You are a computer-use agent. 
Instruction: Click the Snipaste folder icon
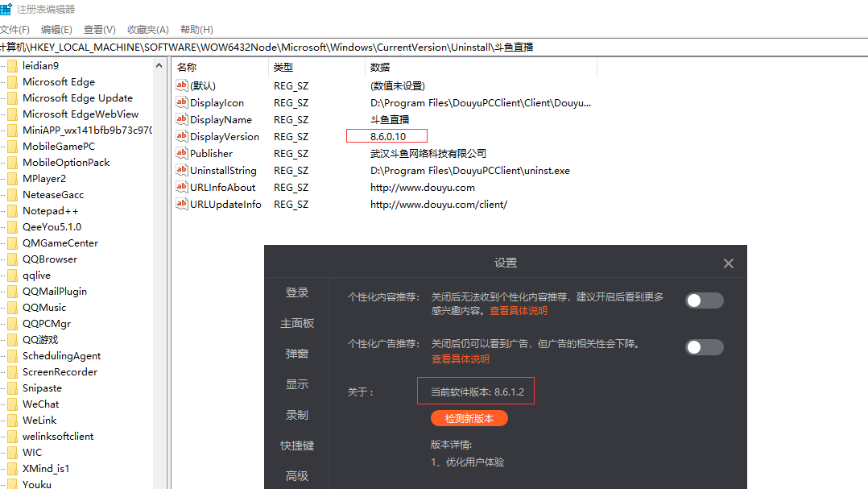point(12,388)
